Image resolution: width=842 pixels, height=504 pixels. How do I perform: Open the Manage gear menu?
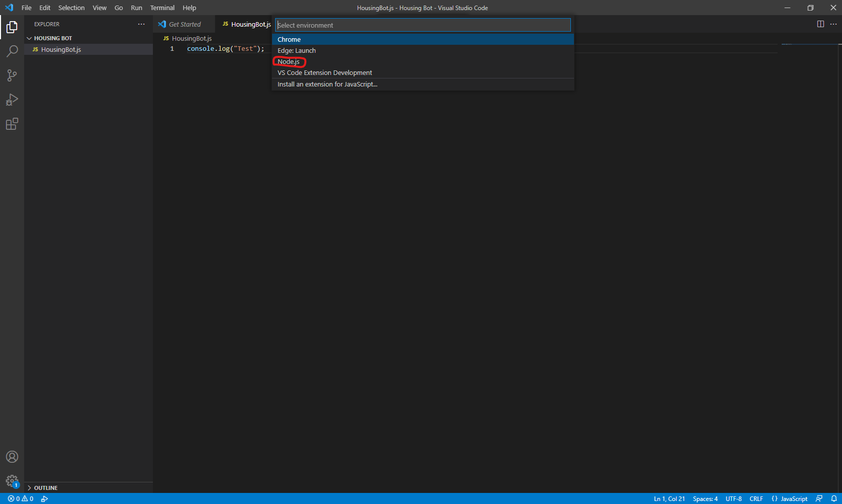tap(12, 481)
